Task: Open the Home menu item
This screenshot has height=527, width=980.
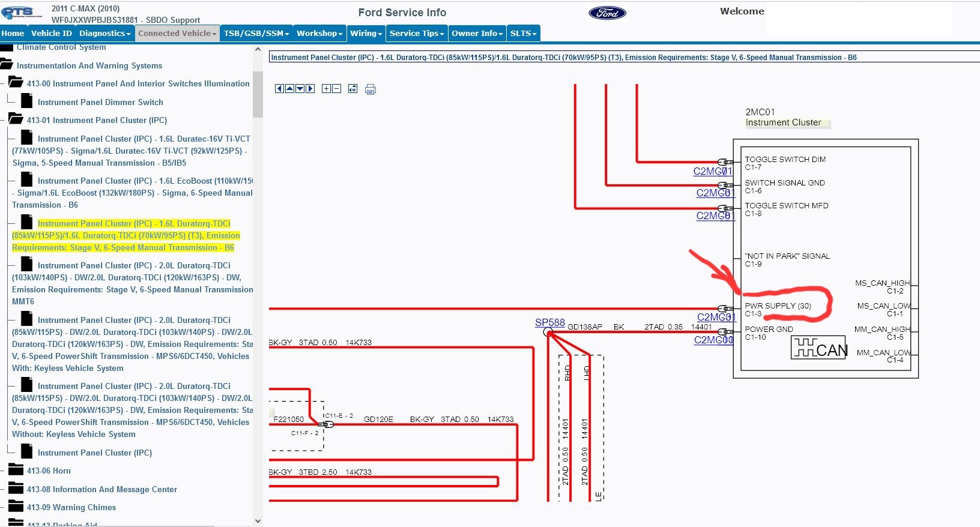Action: (x=13, y=34)
